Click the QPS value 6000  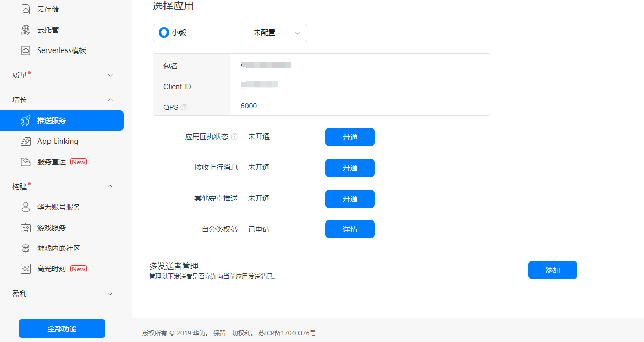[x=249, y=106]
